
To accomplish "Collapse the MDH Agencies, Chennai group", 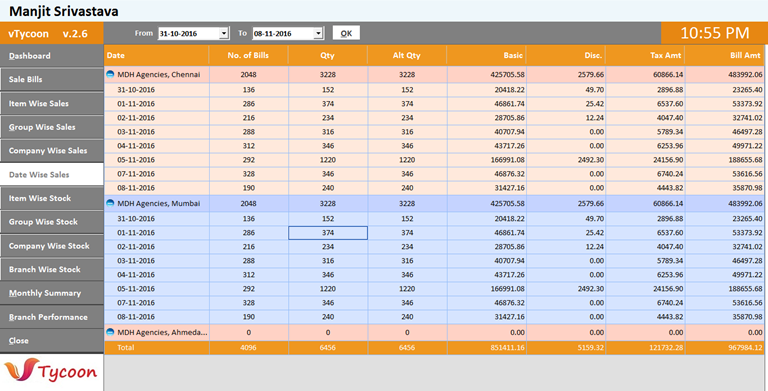I will [x=111, y=74].
